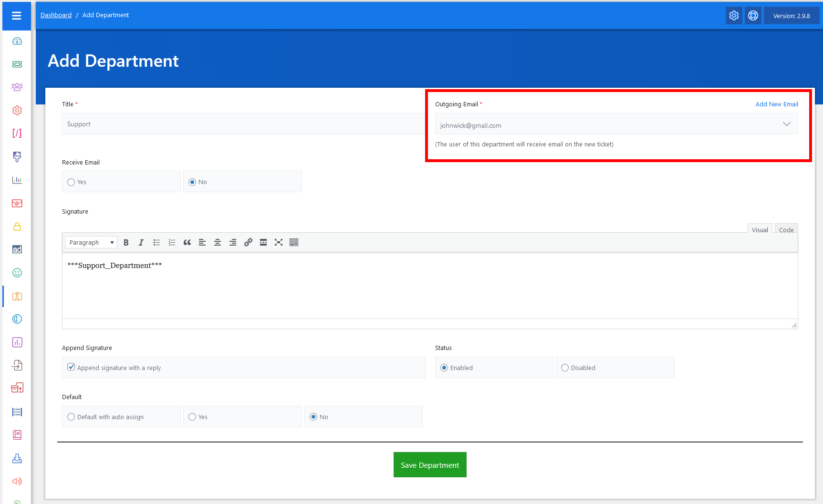Switch to the Code editor tab
The image size is (823, 504).
pyautogui.click(x=786, y=229)
